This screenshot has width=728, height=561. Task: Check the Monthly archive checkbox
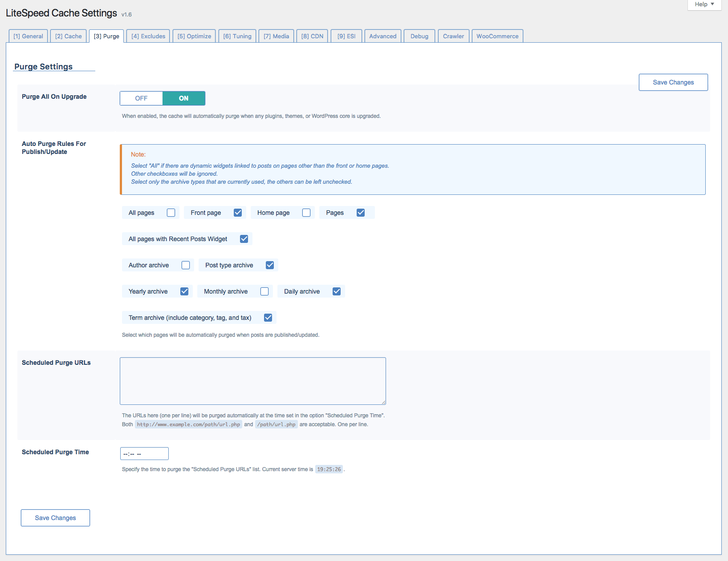point(264,291)
